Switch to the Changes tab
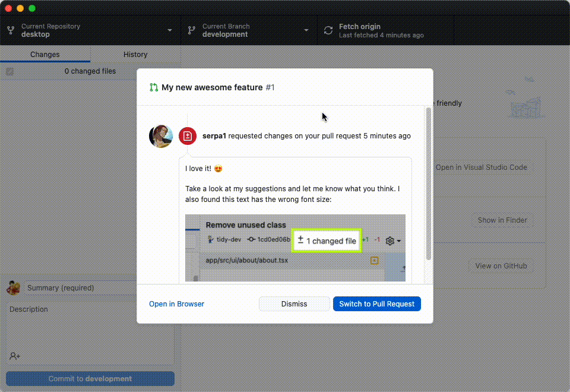This screenshot has height=392, width=570. pyautogui.click(x=45, y=54)
